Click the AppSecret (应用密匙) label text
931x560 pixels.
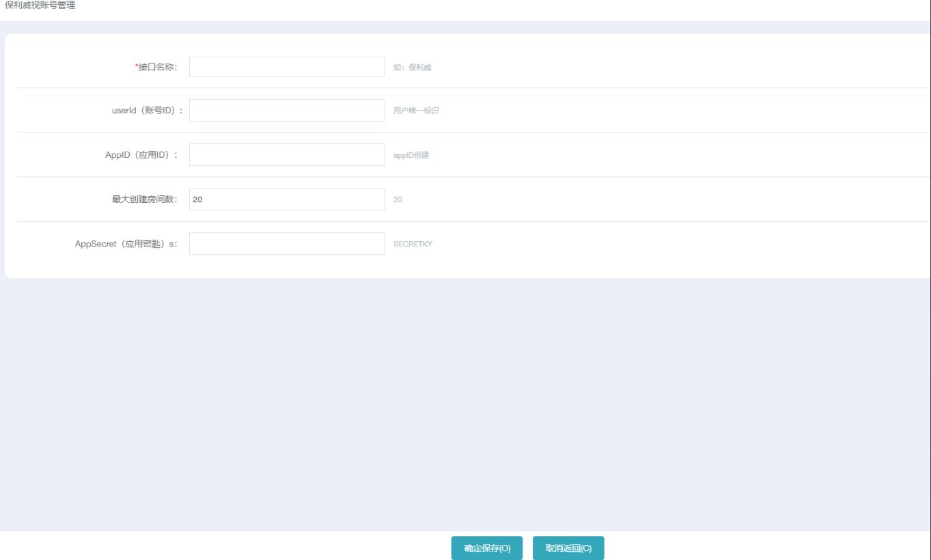pyautogui.click(x=126, y=244)
